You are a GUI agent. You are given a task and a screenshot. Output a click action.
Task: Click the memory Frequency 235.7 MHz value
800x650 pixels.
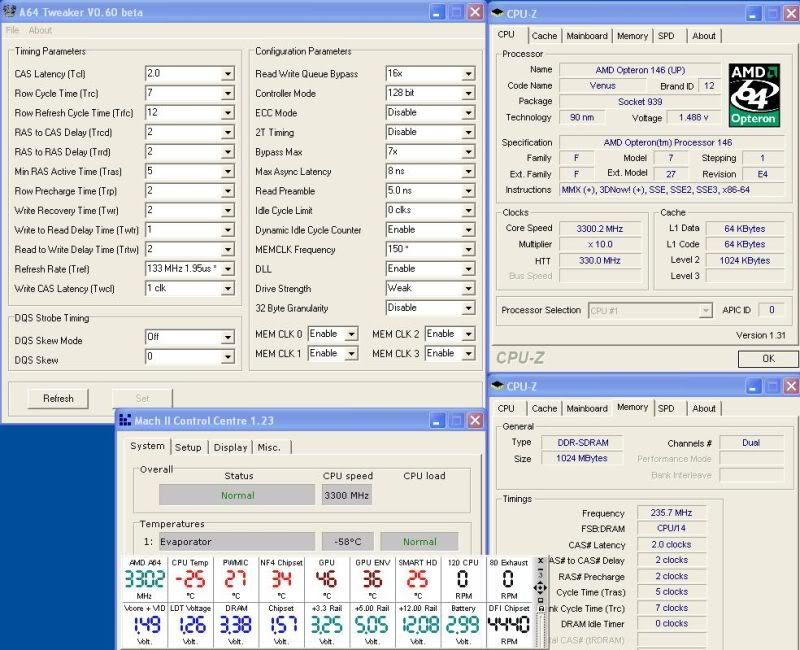point(671,512)
